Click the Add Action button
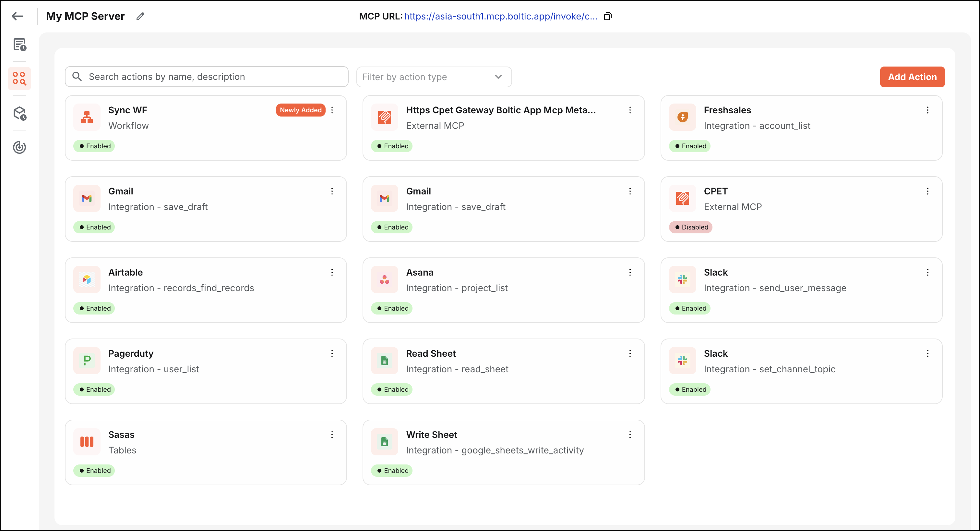The width and height of the screenshot is (980, 531). click(912, 77)
